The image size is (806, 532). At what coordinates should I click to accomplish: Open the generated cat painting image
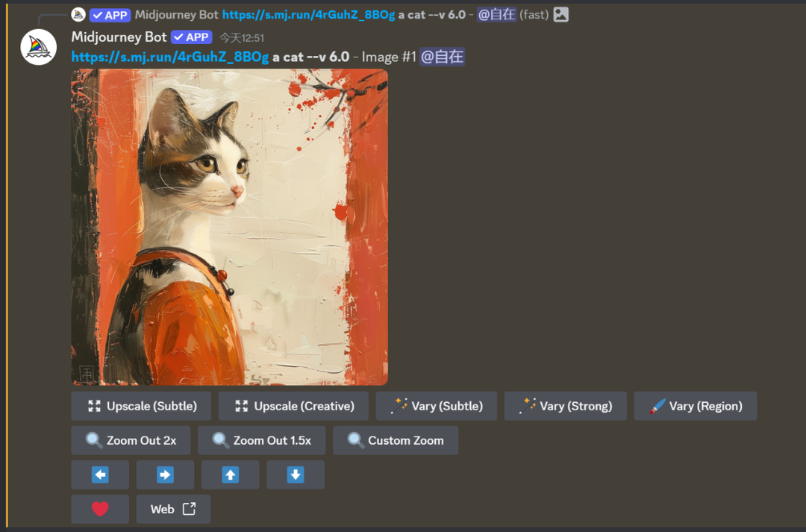(x=229, y=227)
